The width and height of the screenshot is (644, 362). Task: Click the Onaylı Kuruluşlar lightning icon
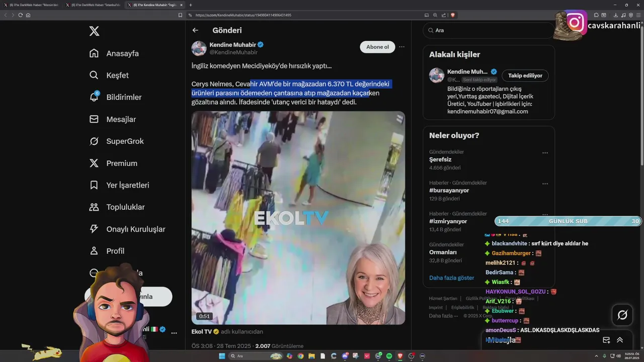pos(94,229)
